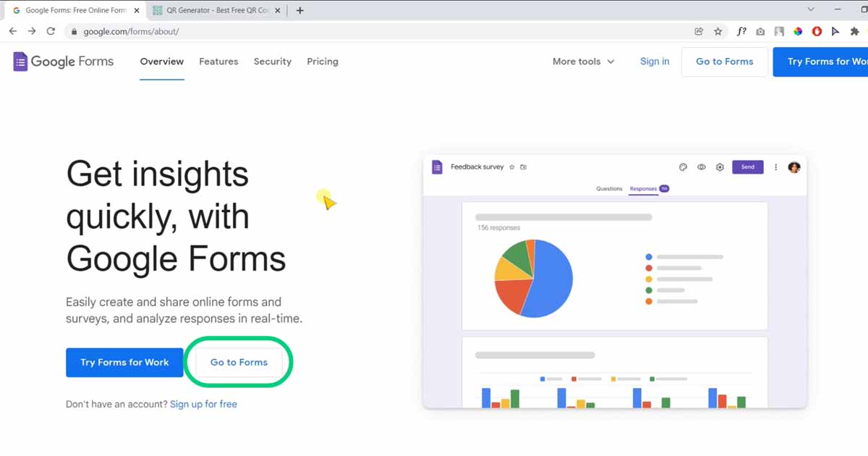This screenshot has width=868, height=456.
Task: Click the color wheel extension icon
Action: 798,31
